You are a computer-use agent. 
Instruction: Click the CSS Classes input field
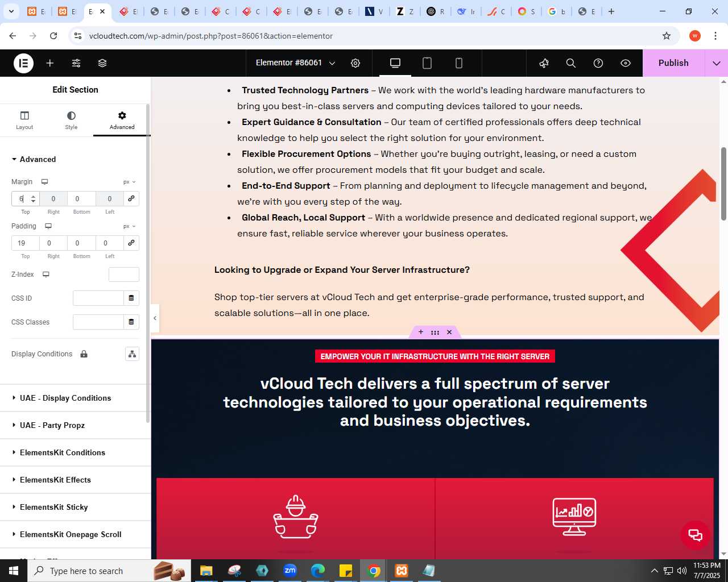point(98,322)
